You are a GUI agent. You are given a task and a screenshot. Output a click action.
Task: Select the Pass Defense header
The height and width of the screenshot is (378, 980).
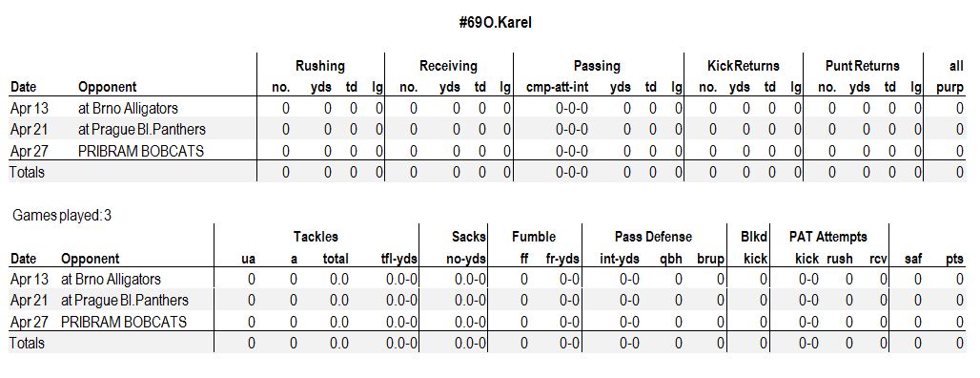coord(653,237)
